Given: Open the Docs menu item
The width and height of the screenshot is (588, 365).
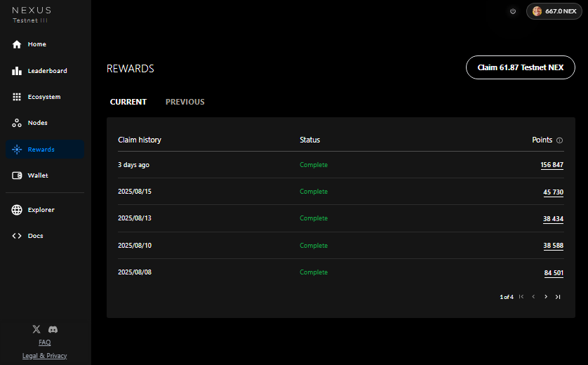Looking at the screenshot, I should pos(45,236).
